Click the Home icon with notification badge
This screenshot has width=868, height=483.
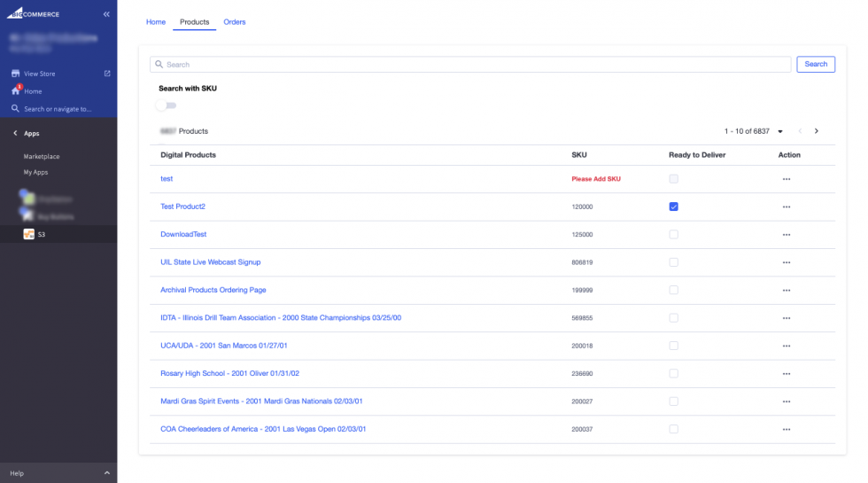[x=15, y=91]
